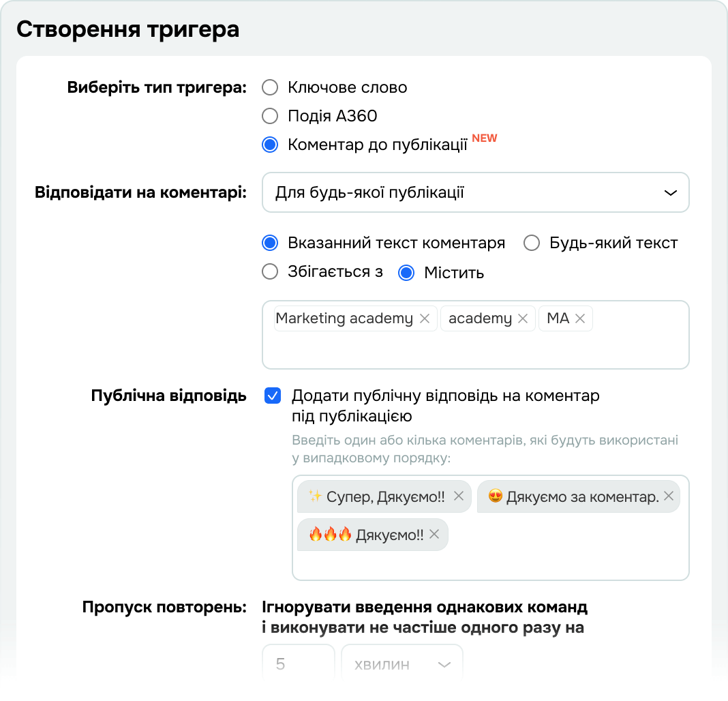The image size is (728, 701).
Task: Uncheck 'Додати публічну відповідь' checkbox
Action: (273, 396)
